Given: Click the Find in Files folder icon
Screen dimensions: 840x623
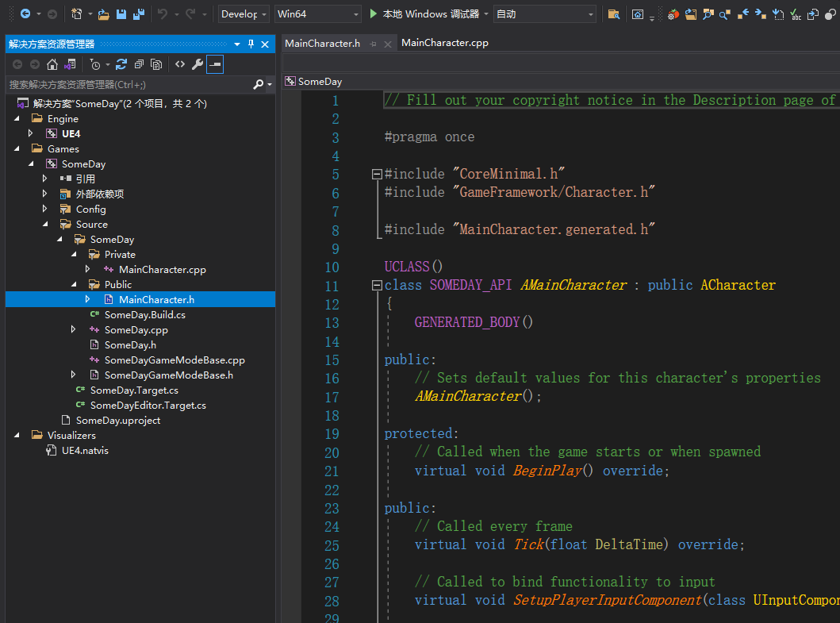Looking at the screenshot, I should (613, 14).
